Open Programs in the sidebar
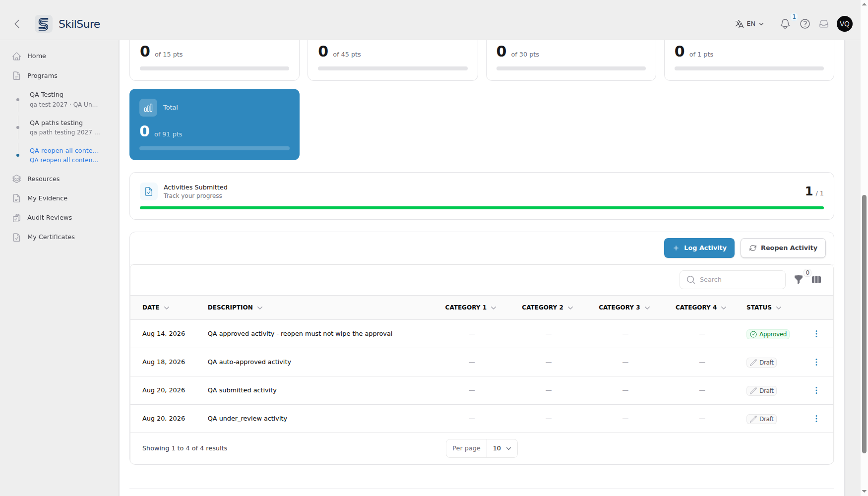 tap(42, 76)
